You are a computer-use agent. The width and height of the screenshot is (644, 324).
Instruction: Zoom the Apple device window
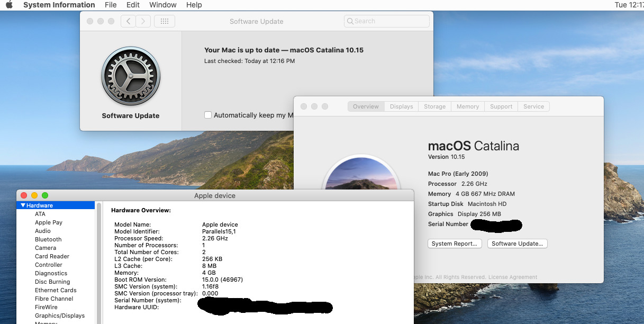(45, 195)
